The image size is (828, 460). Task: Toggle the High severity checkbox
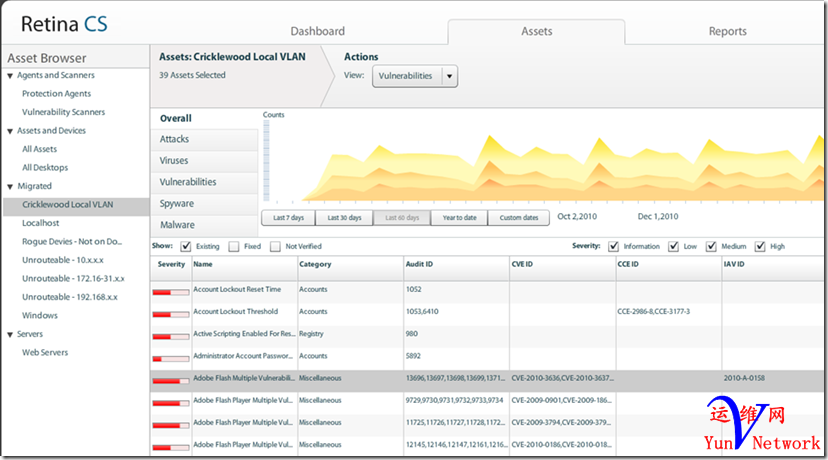point(761,246)
